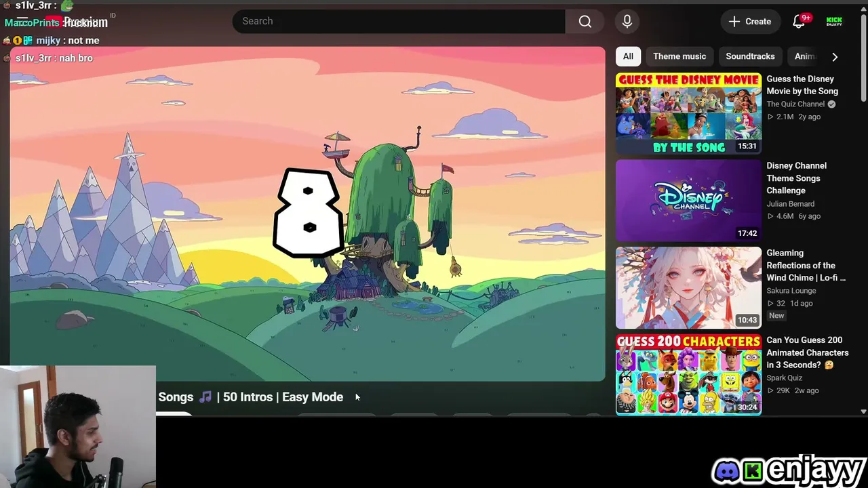Visit Spark Quiz channel
Viewport: 868px width, 488px height.
(x=785, y=378)
